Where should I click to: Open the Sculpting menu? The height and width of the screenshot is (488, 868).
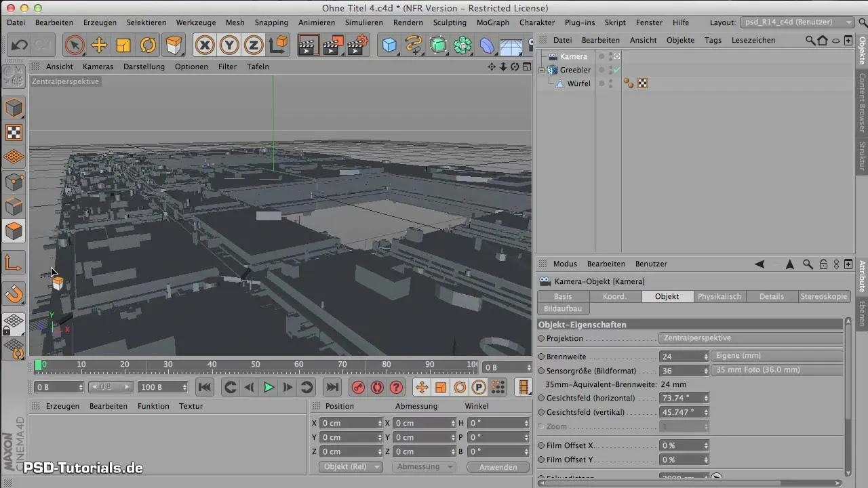[450, 22]
